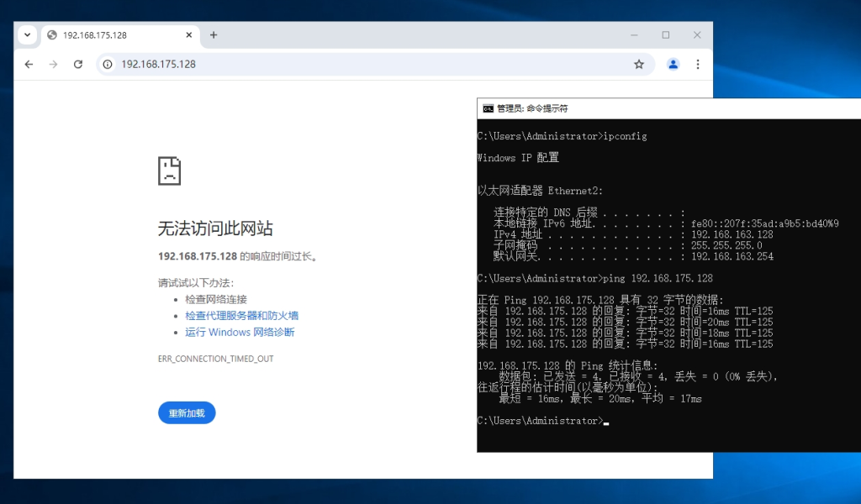Open the 检查代理服务器和防火墙 link
This screenshot has height=504, width=861.
coord(241,316)
